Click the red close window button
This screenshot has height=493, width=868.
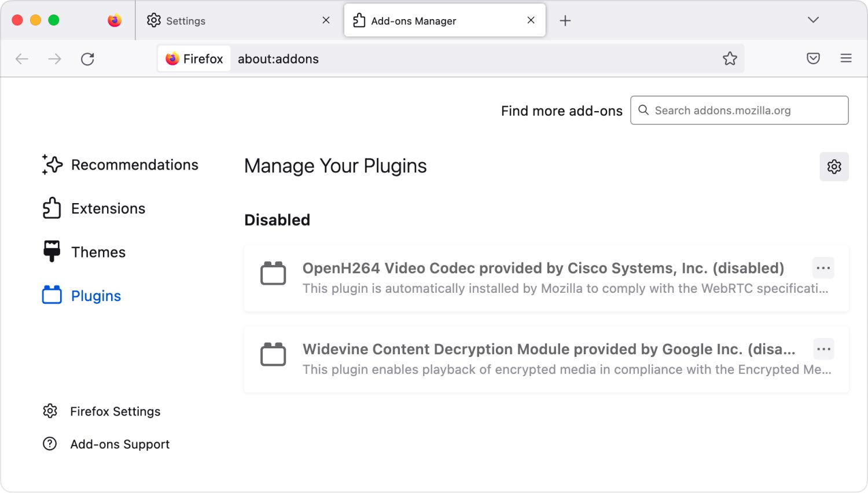pos(17,20)
